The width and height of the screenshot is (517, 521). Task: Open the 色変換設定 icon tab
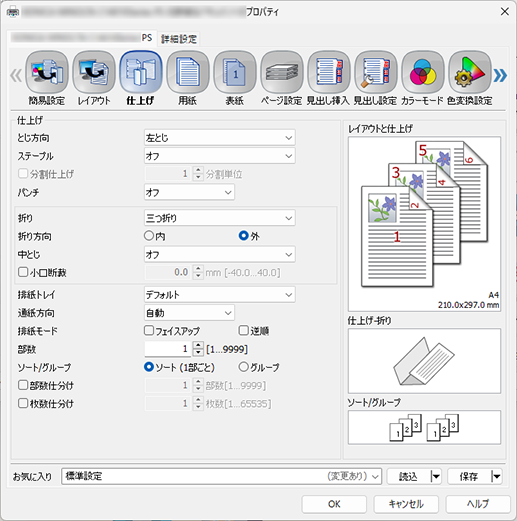tap(469, 78)
